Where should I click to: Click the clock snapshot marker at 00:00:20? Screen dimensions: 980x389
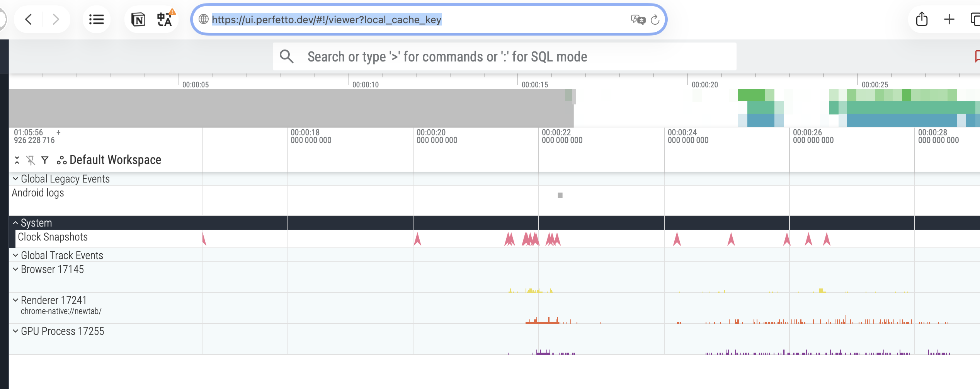point(417,239)
